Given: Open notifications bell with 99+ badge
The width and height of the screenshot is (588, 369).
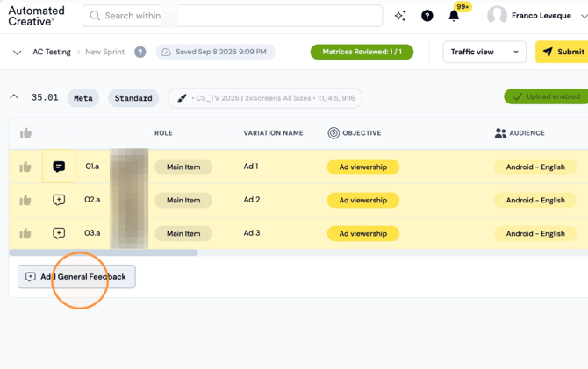Looking at the screenshot, I should click(454, 16).
